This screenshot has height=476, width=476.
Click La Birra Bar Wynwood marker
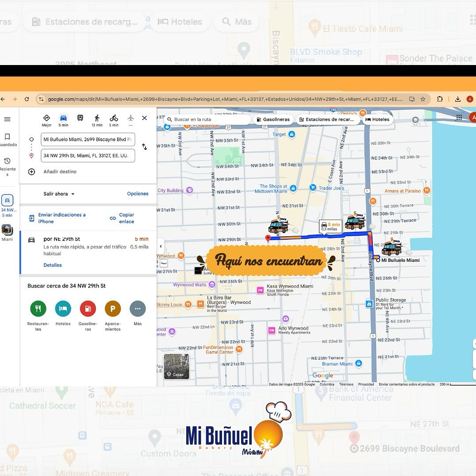pyautogui.click(x=200, y=304)
